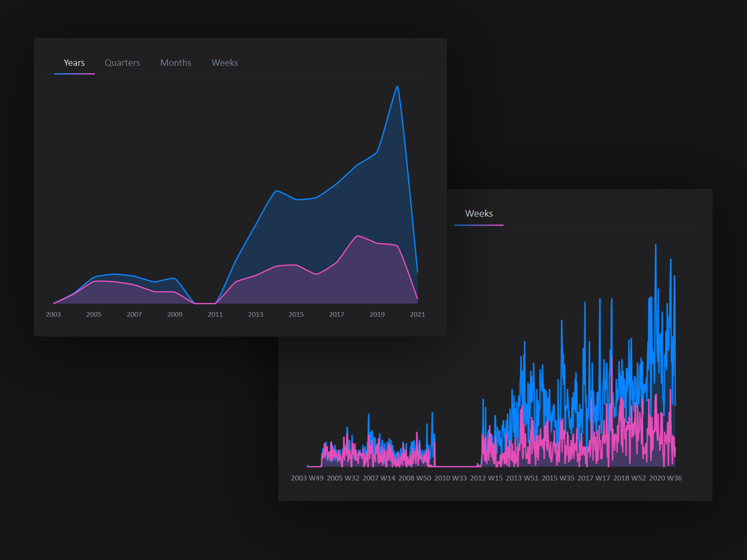Click the 2021 peak of the blue line

397,86
